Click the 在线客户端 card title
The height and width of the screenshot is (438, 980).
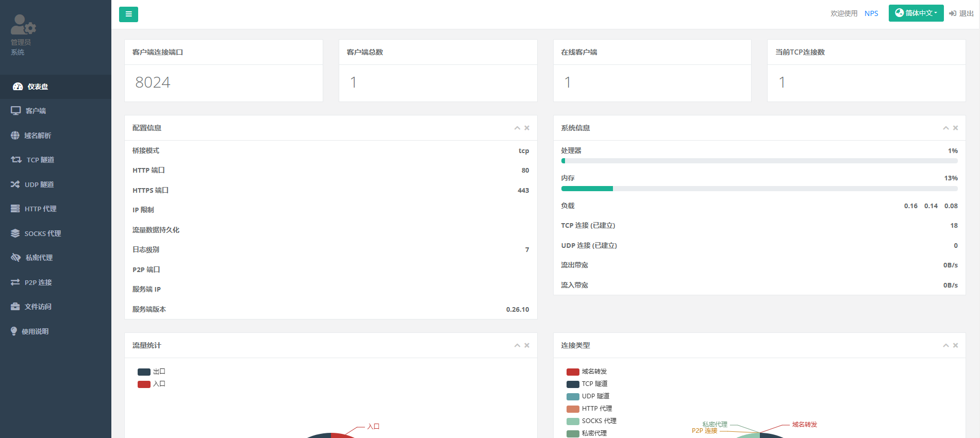579,52
